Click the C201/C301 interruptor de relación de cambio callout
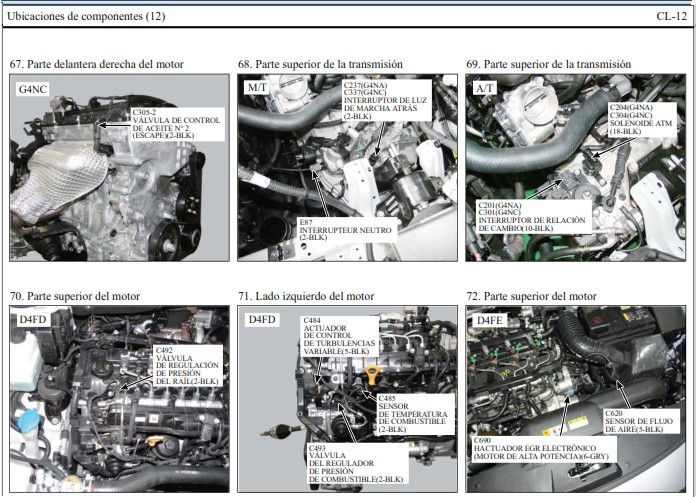Screen dimensions: 697x497 (533, 216)
